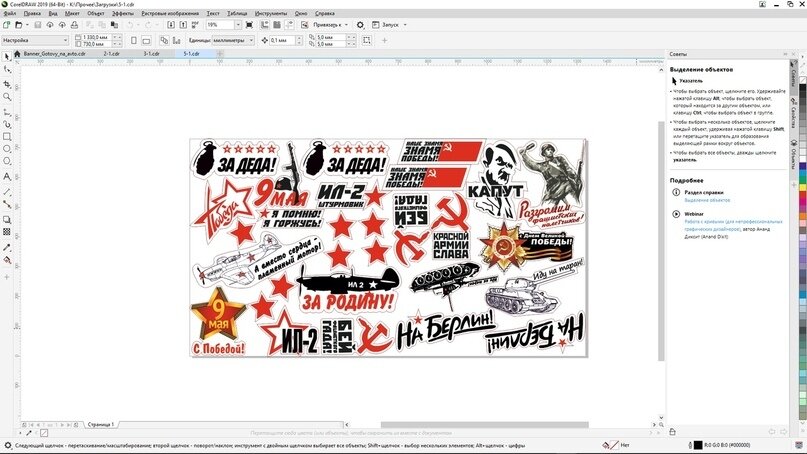Open the 'Инструменты' menu
The width and height of the screenshot is (807, 454).
(x=271, y=13)
